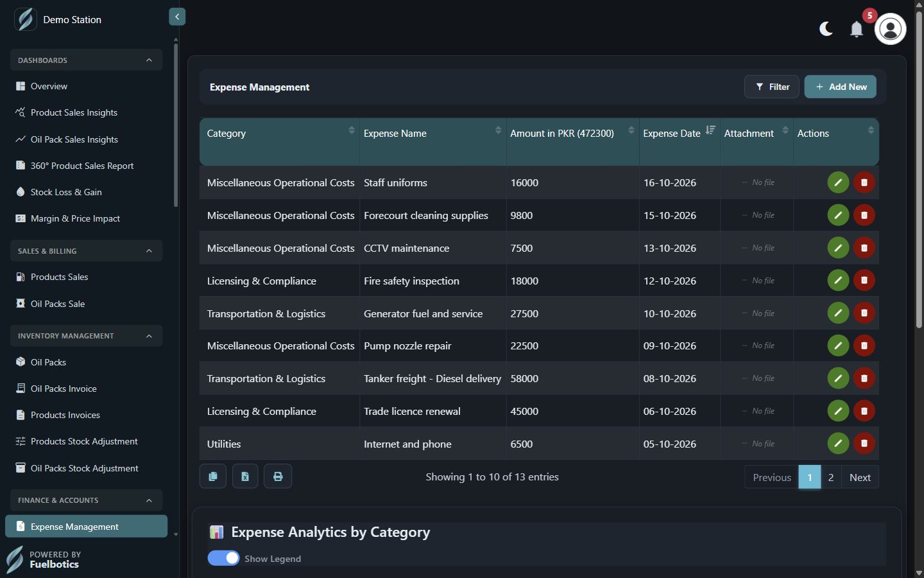The image size is (924, 578).
Task: Collapse the sidebar with arrow button
Action: [177, 17]
